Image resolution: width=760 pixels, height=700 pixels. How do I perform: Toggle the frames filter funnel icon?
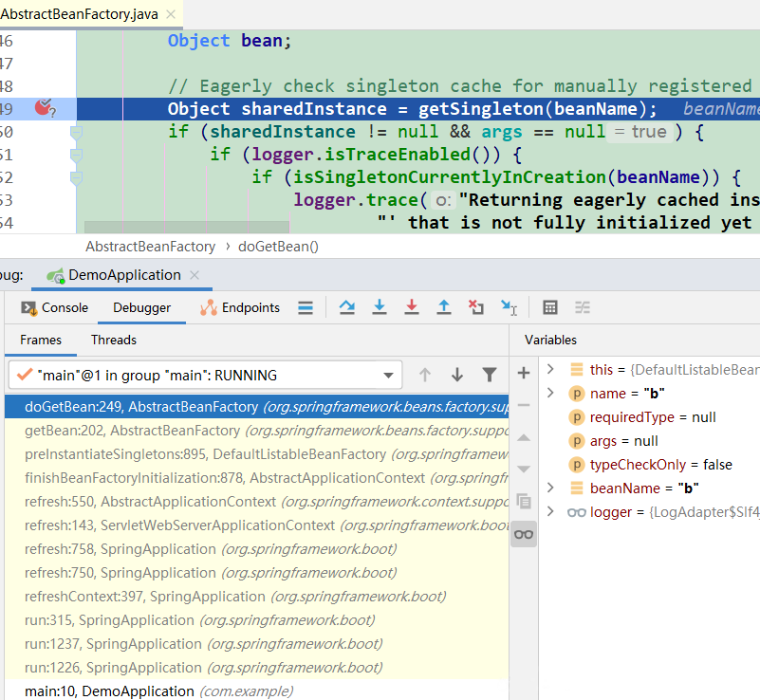click(x=490, y=375)
